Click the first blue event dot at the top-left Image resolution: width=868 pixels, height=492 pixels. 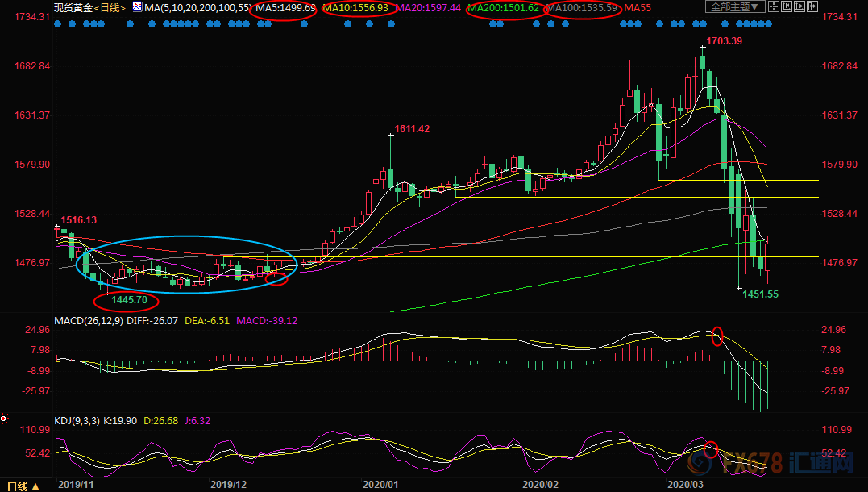[57, 23]
